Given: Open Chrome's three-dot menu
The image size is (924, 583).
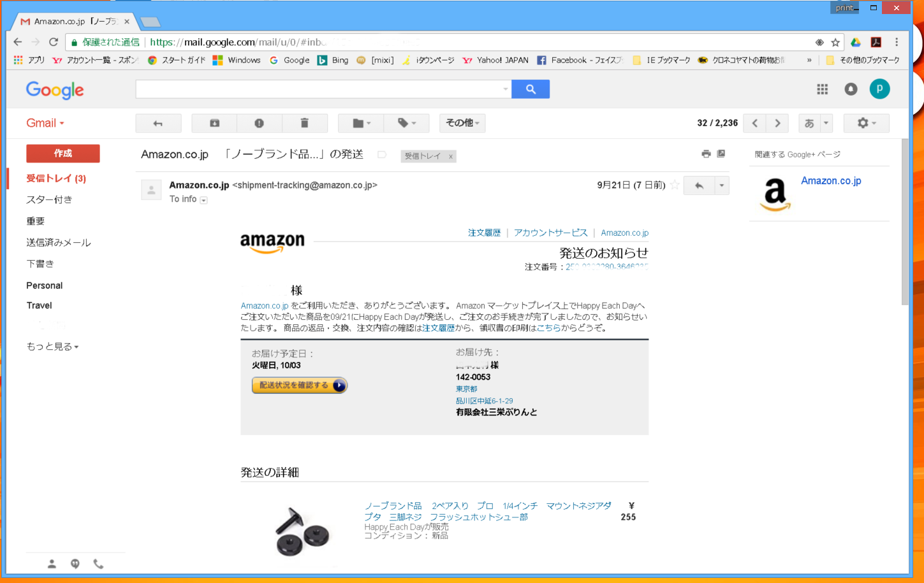Looking at the screenshot, I should [x=897, y=42].
